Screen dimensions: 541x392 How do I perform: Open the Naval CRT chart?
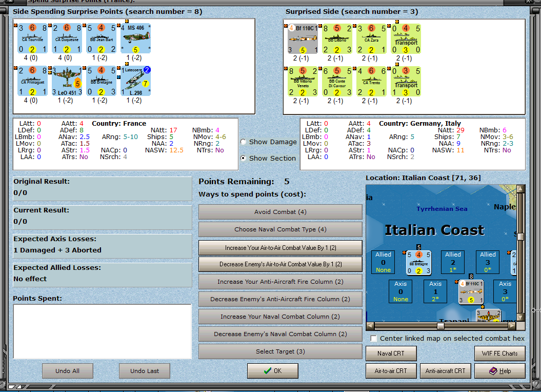tap(391, 354)
